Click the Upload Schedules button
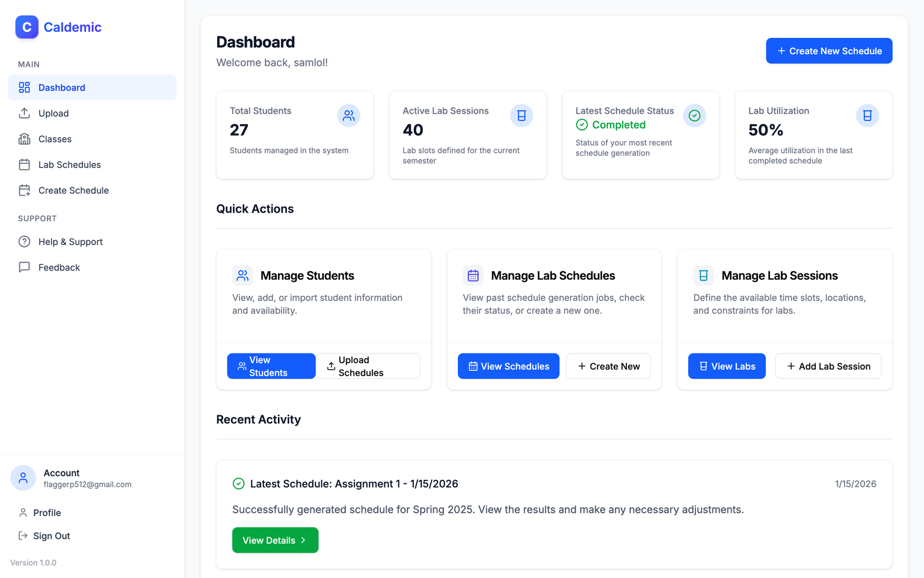The height and width of the screenshot is (578, 924). [368, 366]
